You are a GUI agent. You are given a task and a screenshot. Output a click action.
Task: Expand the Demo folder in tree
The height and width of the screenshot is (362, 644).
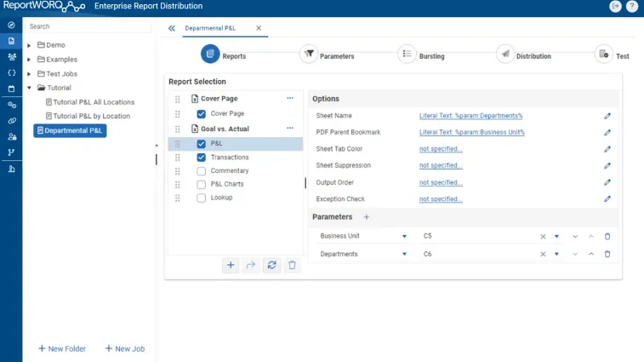pos(29,45)
